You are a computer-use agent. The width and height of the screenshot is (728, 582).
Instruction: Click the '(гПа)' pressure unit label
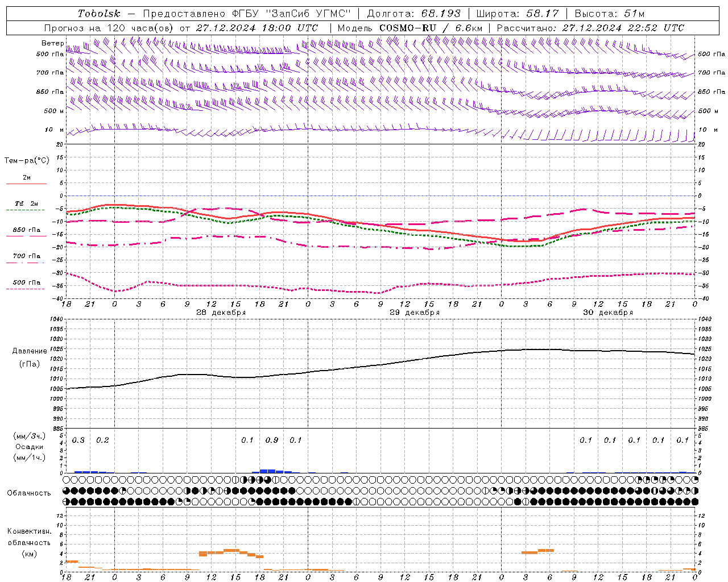coord(30,364)
